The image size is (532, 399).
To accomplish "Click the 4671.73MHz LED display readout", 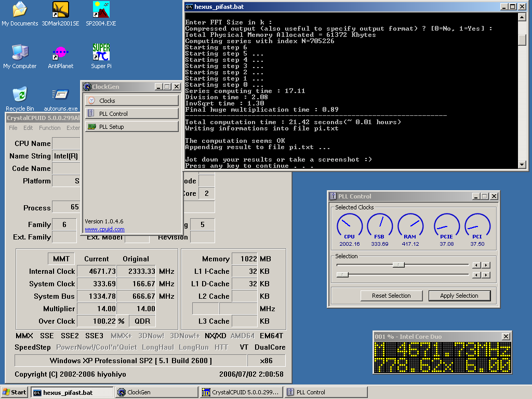I will [443, 350].
